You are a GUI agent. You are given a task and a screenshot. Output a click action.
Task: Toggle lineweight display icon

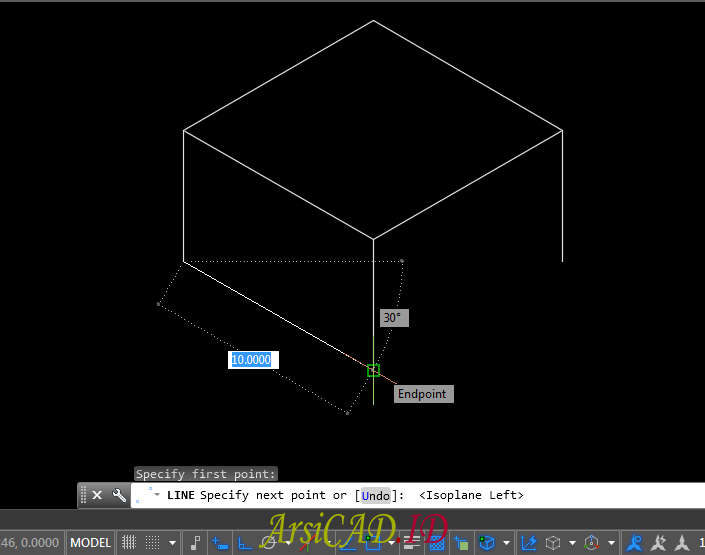pos(412,543)
